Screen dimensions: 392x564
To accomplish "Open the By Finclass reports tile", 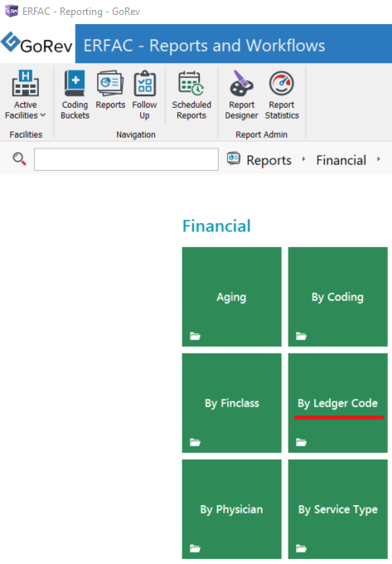I will (232, 403).
